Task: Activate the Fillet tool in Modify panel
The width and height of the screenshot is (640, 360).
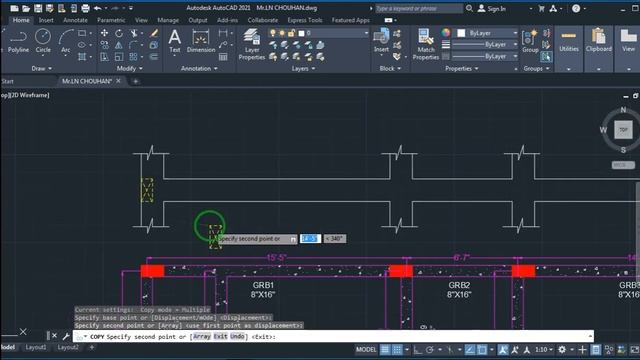Action: tap(133, 45)
